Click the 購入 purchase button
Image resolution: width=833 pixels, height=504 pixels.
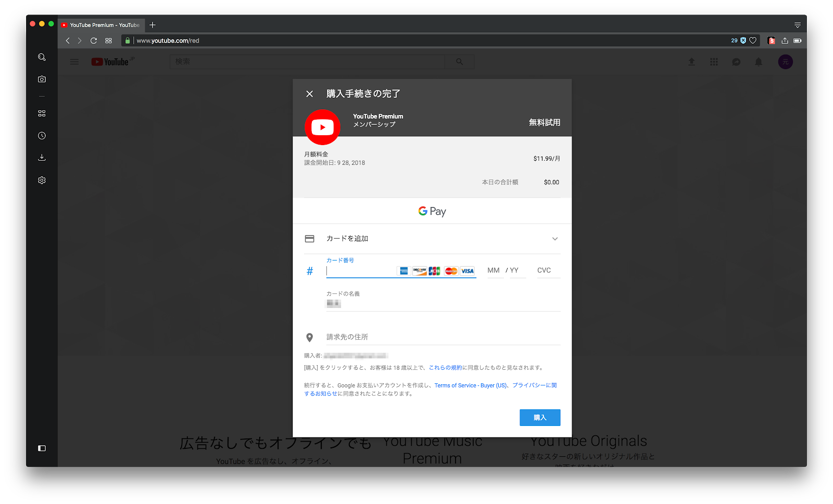click(x=540, y=418)
